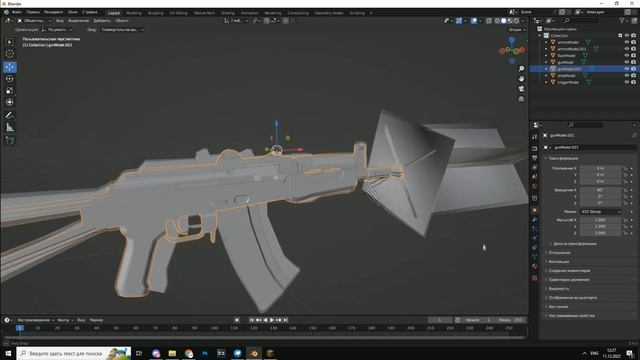This screenshot has width=640, height=360.
Task: Toggle camera view with camera icon
Action: click(x=521, y=89)
